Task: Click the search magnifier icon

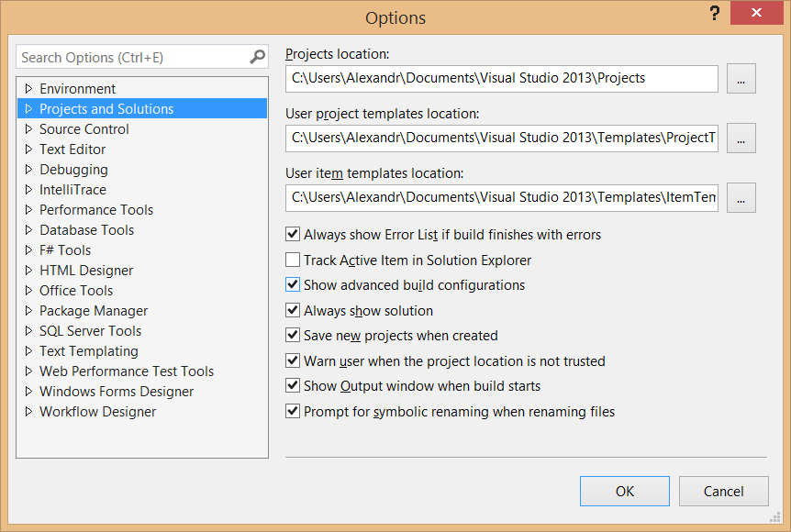Action: click(x=257, y=57)
